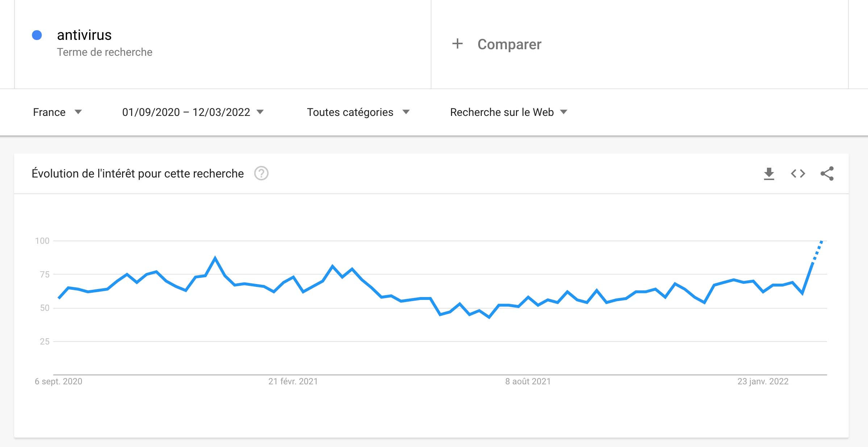Expand the Toutes catégories dropdown
The height and width of the screenshot is (447, 868).
click(358, 112)
